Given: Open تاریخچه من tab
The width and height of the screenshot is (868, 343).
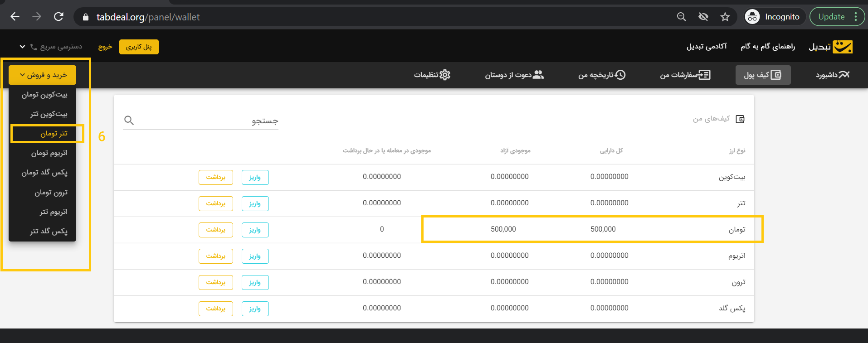Looking at the screenshot, I should (602, 75).
